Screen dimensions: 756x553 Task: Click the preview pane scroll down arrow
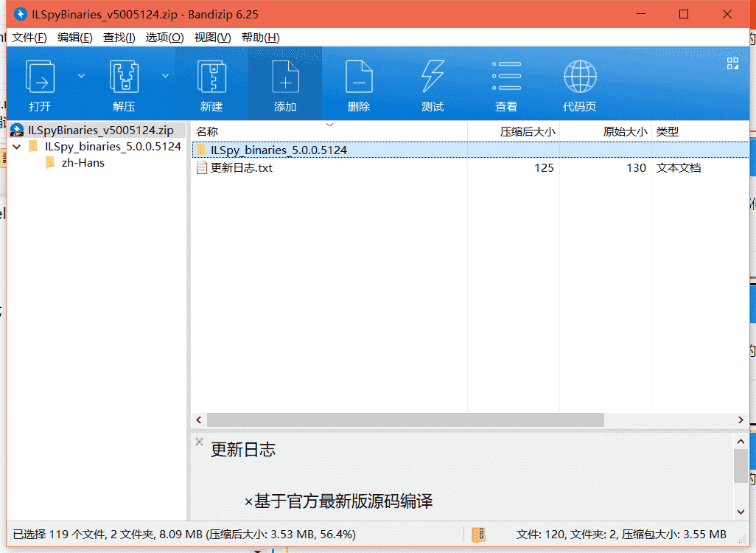(741, 512)
